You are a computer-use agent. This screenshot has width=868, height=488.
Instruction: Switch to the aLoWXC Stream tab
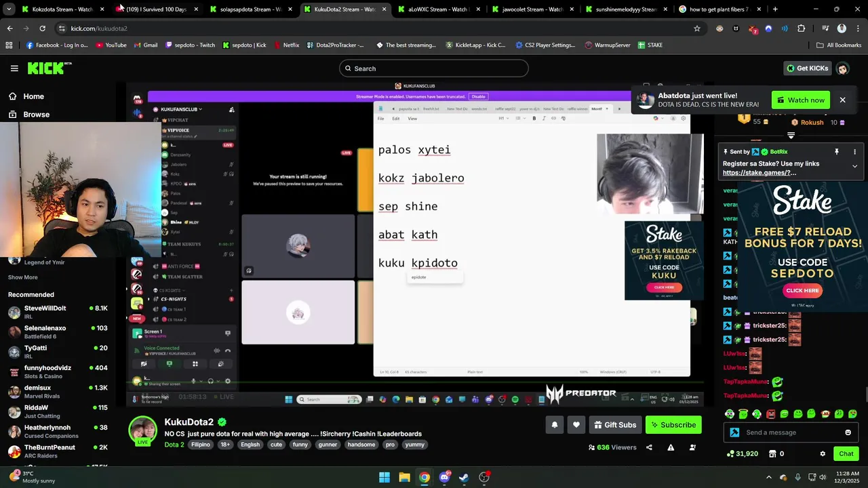[x=438, y=9]
